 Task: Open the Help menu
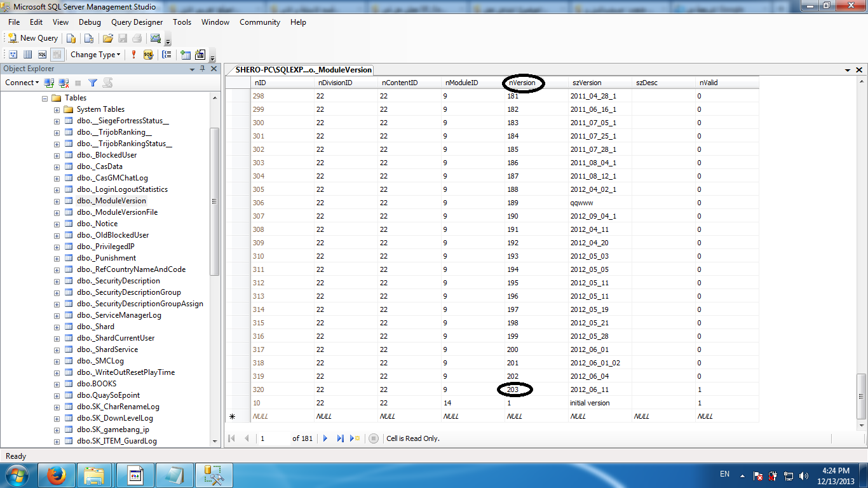pyautogui.click(x=298, y=22)
